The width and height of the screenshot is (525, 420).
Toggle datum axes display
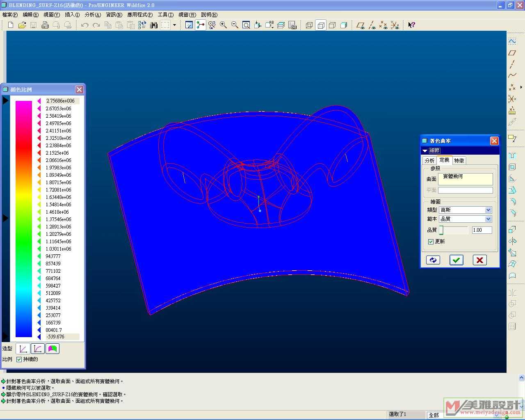(372, 25)
